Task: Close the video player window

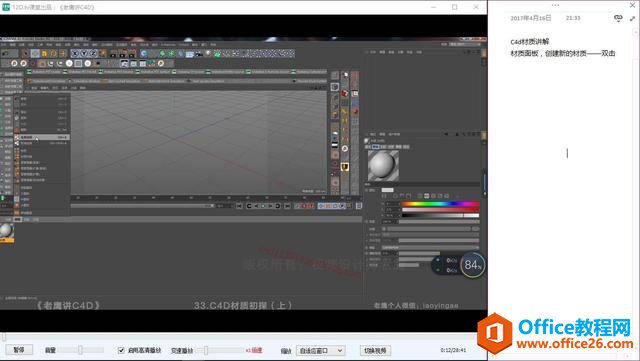Action: pos(476,7)
